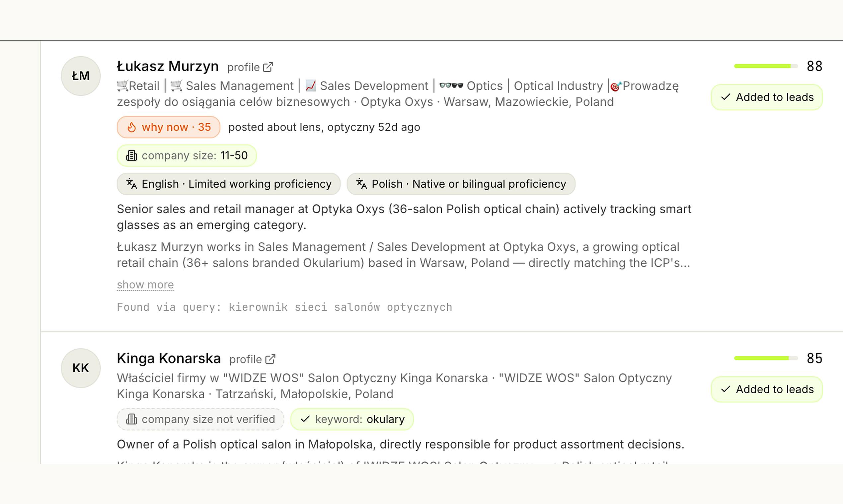Image resolution: width=843 pixels, height=504 pixels.
Task: Select 'company size: 11-50' chip
Action: (x=187, y=156)
